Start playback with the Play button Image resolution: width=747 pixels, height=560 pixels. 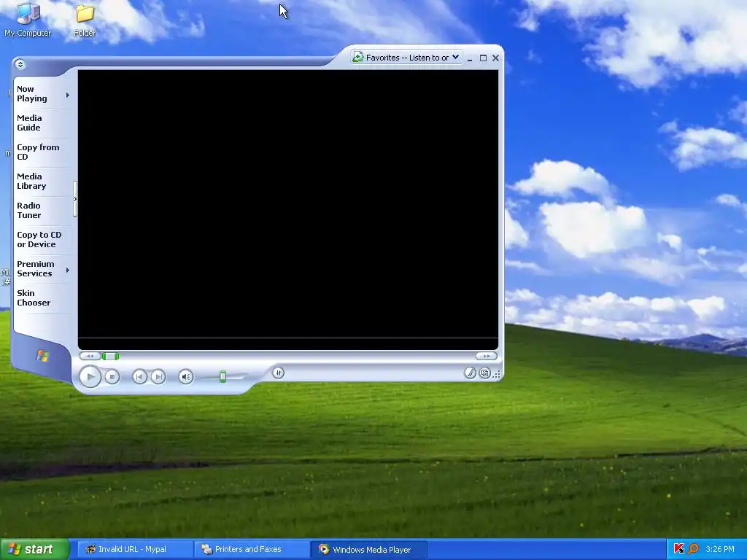[90, 377]
